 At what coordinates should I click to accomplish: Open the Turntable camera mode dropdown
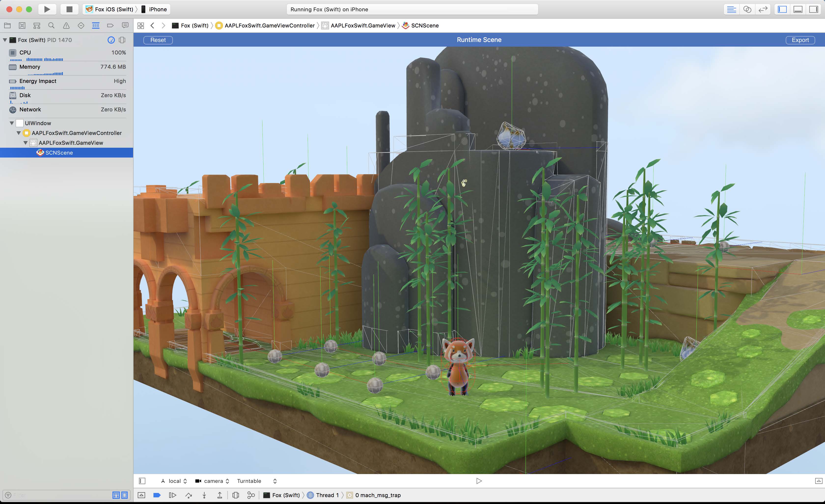[x=257, y=481]
